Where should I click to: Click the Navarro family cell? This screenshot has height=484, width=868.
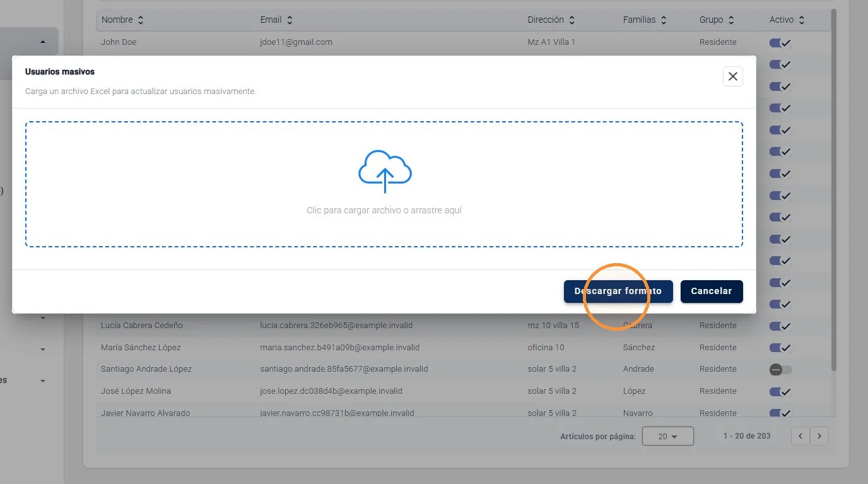click(x=638, y=413)
